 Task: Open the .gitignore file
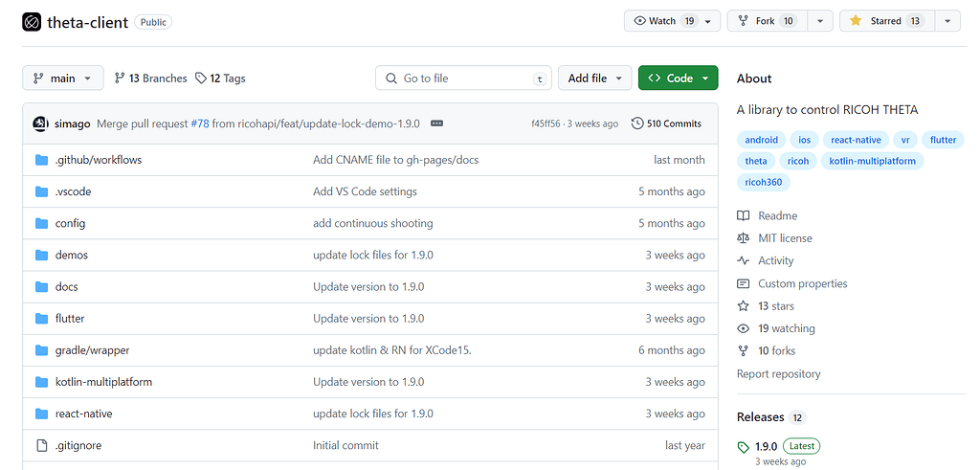78,446
